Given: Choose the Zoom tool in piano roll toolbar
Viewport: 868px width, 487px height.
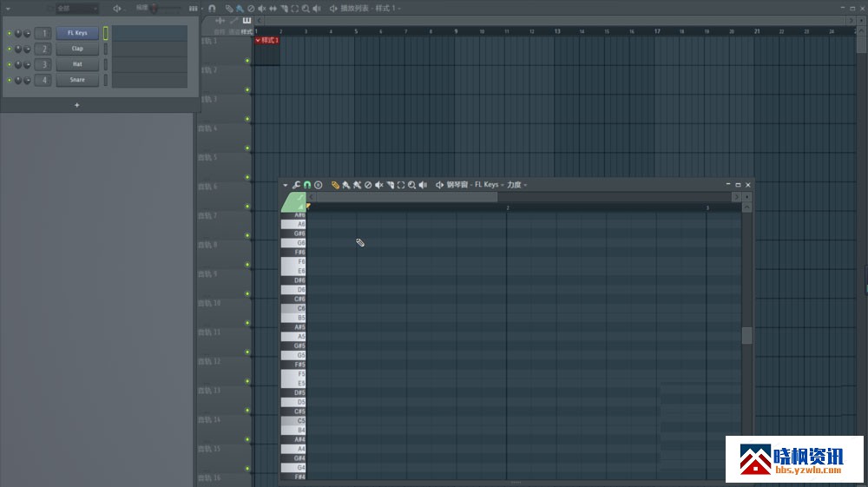Looking at the screenshot, I should click(x=411, y=185).
